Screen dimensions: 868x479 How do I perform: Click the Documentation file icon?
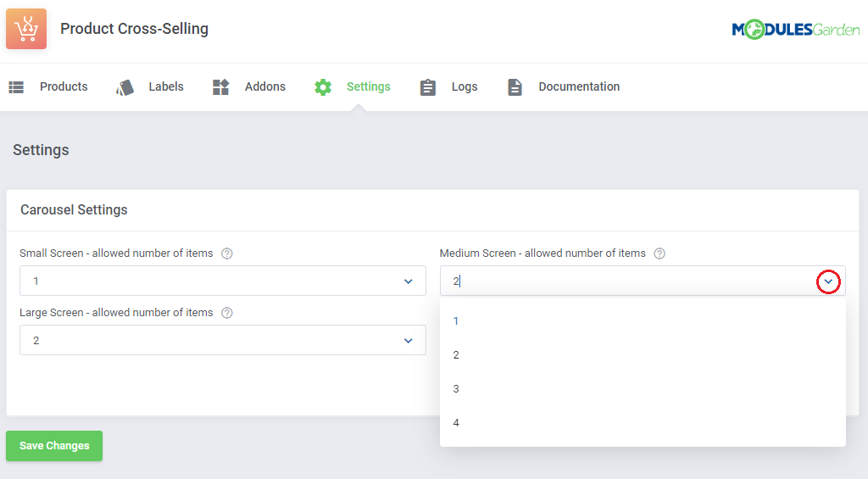(515, 87)
